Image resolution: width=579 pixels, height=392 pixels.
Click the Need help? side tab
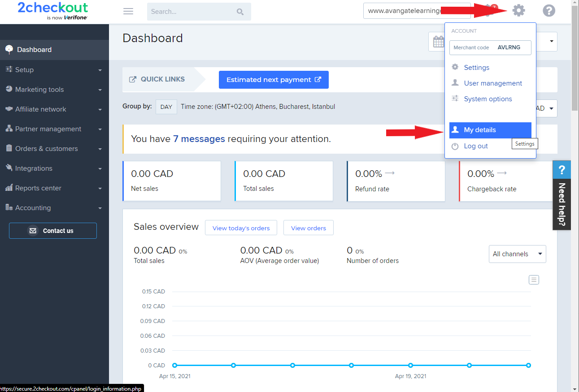[562, 204]
